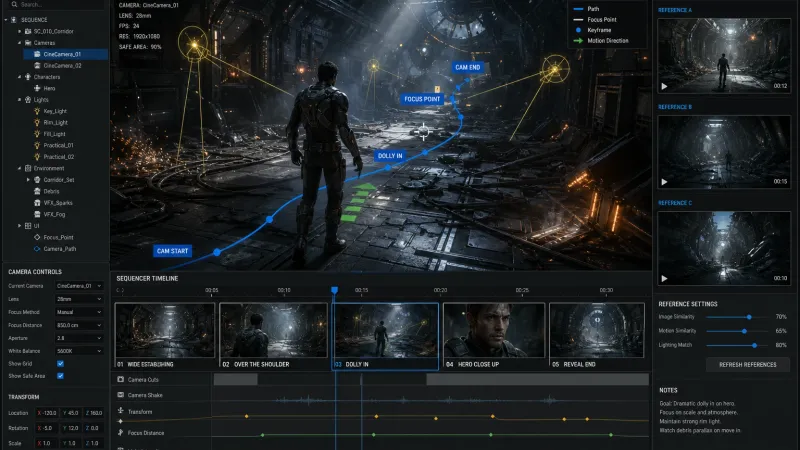Viewport: 800px width, 450px height.
Task: Collapse the SEQUENCE root tree node
Action: click(6, 20)
